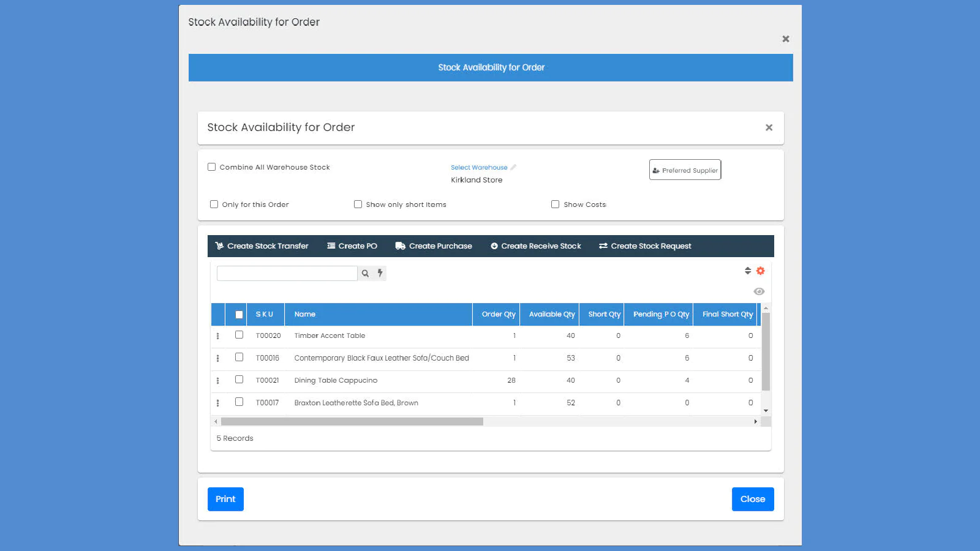Open row menu dots for Braxton Leatherette Sofa
Screen dimensions: 980x551
(218, 403)
